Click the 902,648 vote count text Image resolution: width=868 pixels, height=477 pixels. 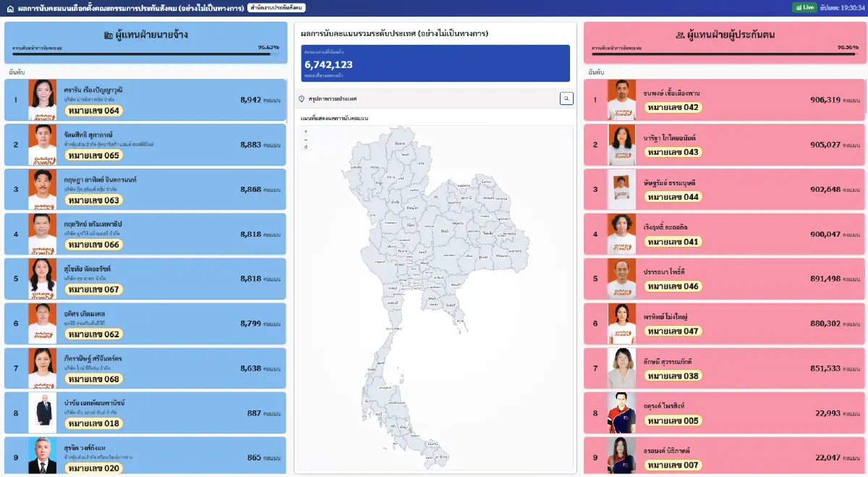825,189
